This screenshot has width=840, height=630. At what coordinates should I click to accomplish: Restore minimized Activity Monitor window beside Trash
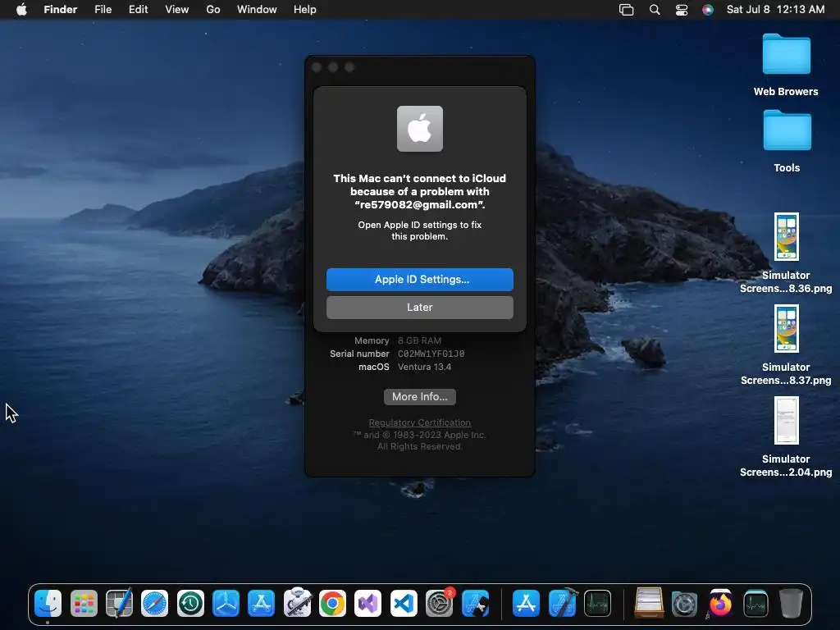[x=756, y=603]
